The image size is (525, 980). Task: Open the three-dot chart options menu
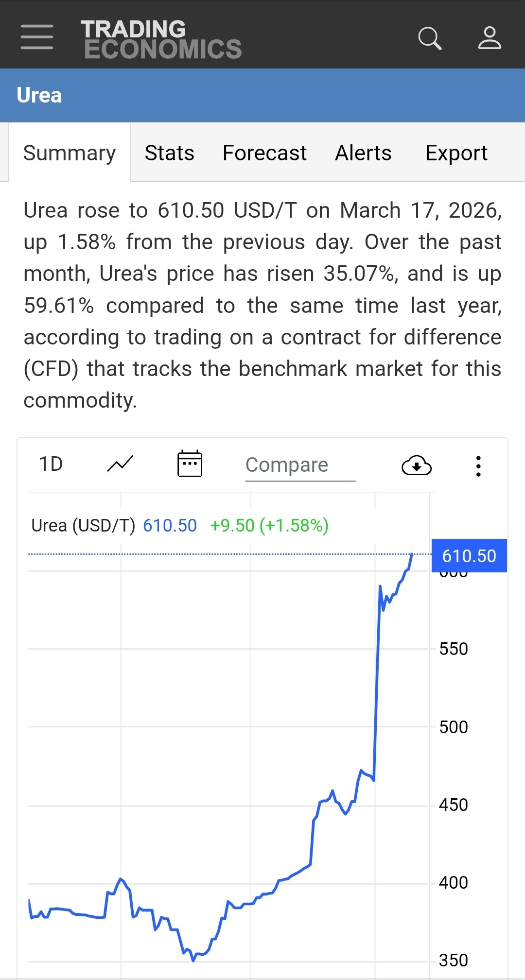click(x=478, y=466)
